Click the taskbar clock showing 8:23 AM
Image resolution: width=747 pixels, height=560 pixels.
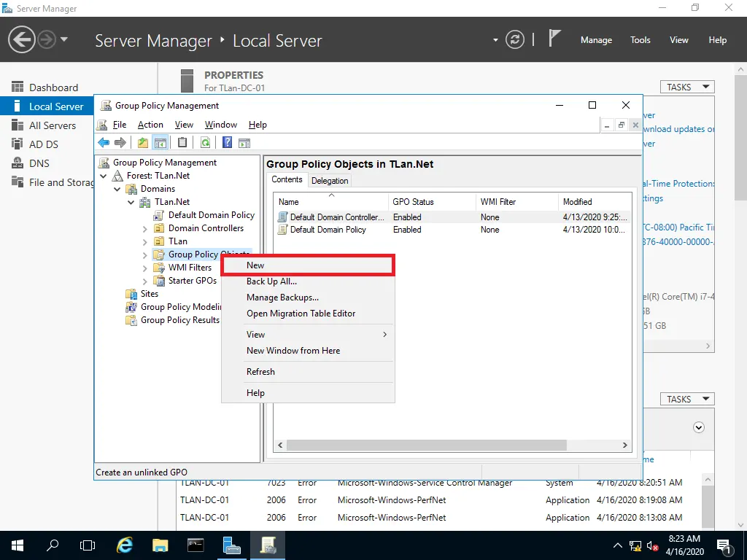[684, 545]
